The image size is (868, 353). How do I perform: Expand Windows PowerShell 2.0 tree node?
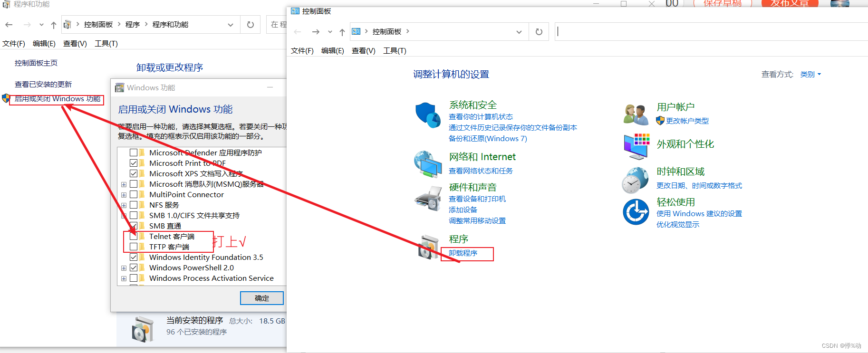[124, 268]
